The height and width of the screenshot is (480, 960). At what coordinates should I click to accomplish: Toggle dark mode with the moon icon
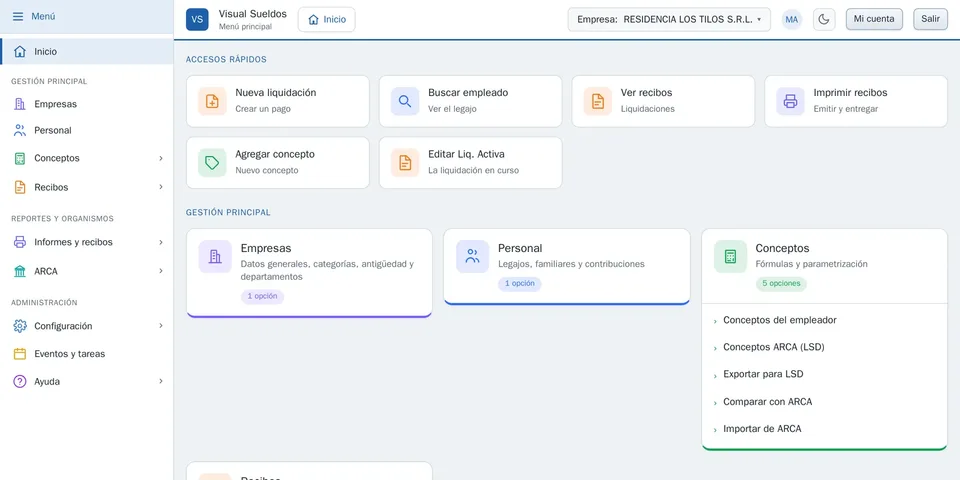[x=824, y=20]
